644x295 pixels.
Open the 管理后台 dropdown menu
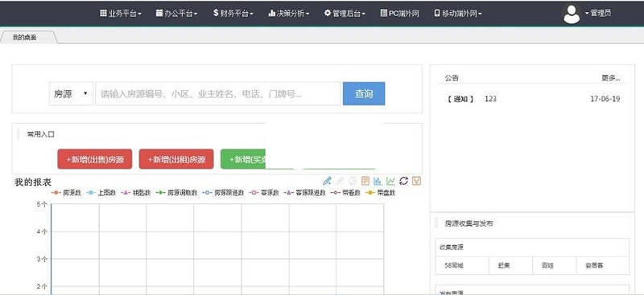pos(345,13)
